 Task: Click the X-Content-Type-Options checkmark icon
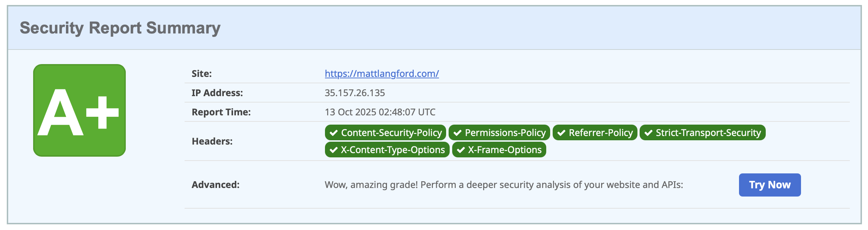point(334,150)
